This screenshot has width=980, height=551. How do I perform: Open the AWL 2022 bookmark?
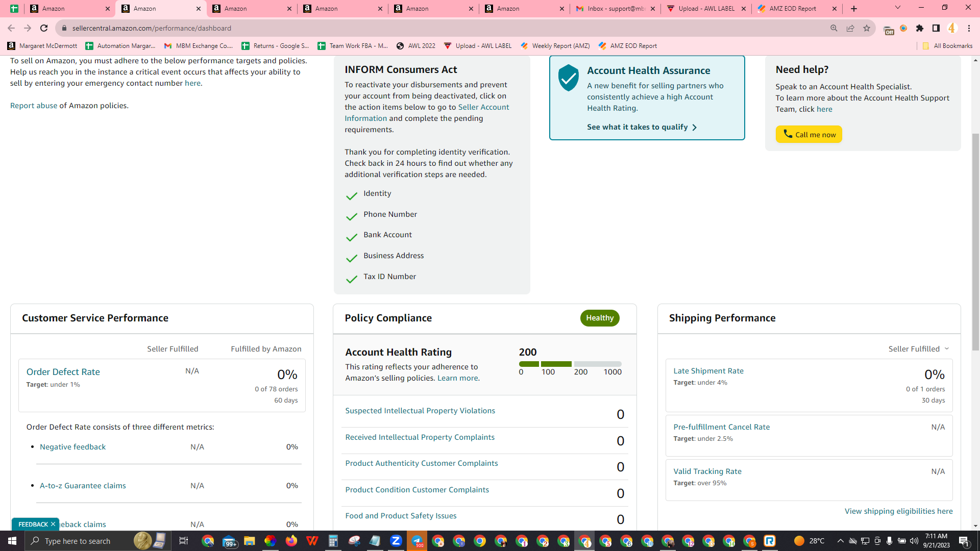coord(416,46)
